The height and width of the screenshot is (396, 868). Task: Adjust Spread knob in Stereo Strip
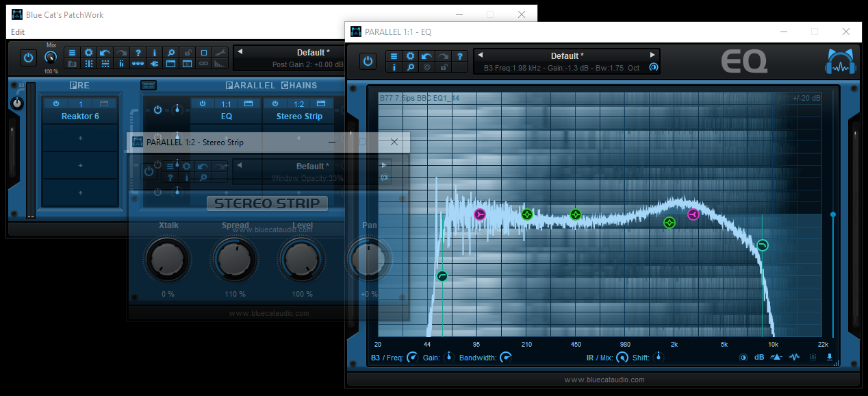234,260
